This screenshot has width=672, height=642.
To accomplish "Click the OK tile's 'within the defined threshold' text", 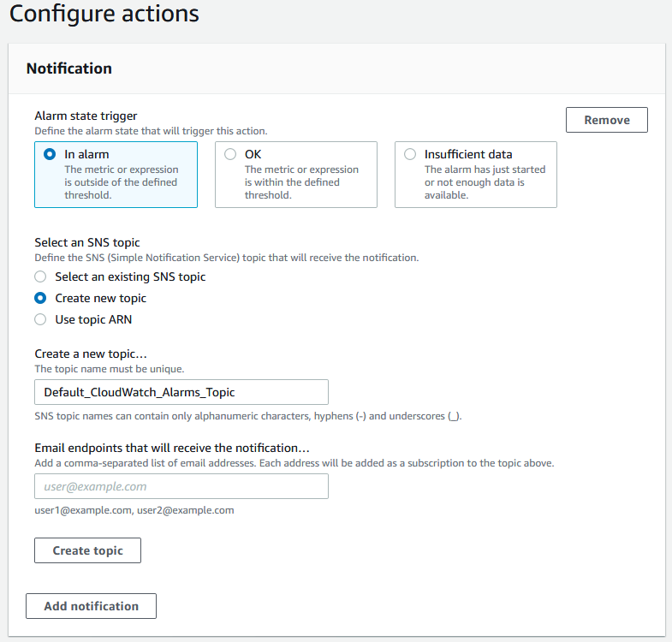I will pyautogui.click(x=301, y=182).
